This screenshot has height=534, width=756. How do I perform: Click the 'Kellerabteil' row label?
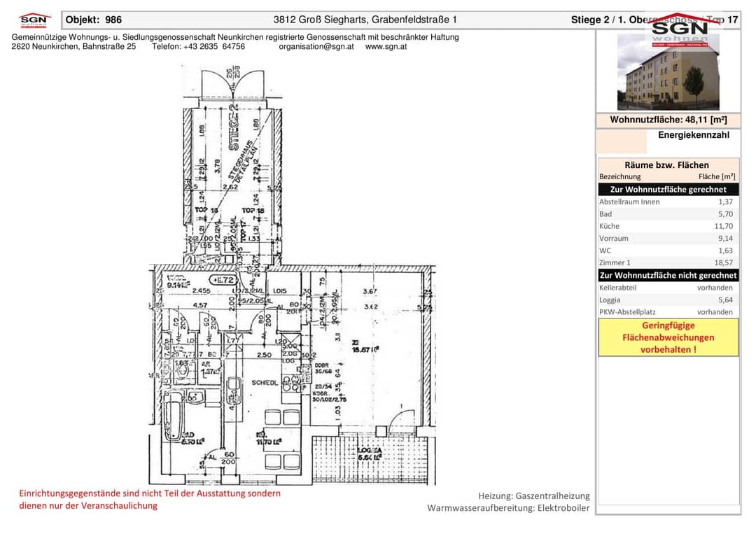[617, 288]
